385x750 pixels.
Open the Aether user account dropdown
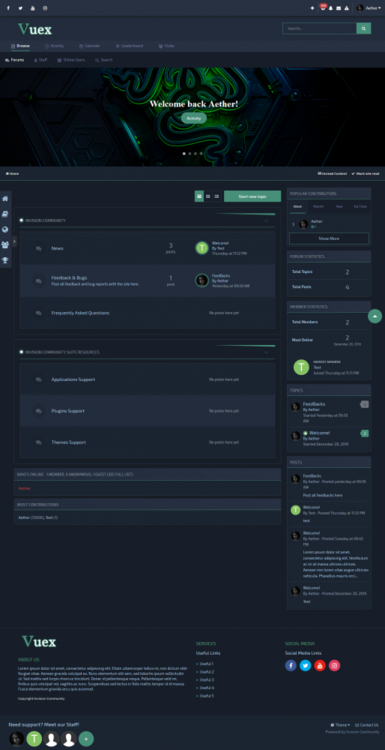coord(369,8)
